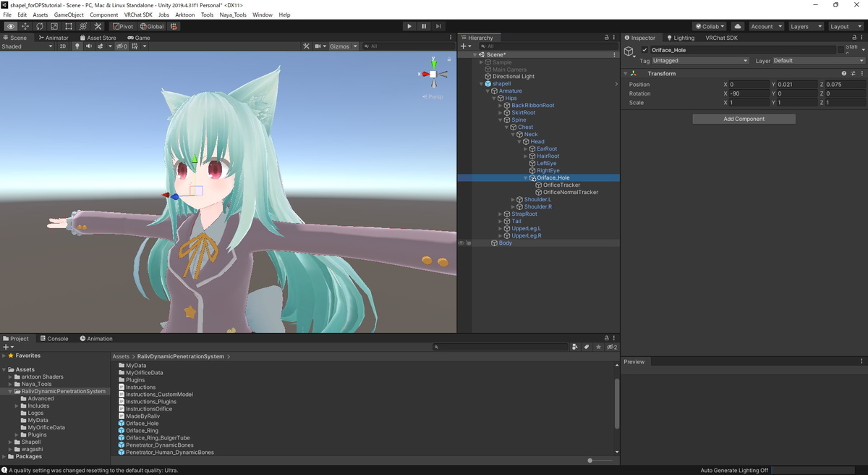Select the Move tool in the toolbar
868x475 pixels.
pos(25,26)
